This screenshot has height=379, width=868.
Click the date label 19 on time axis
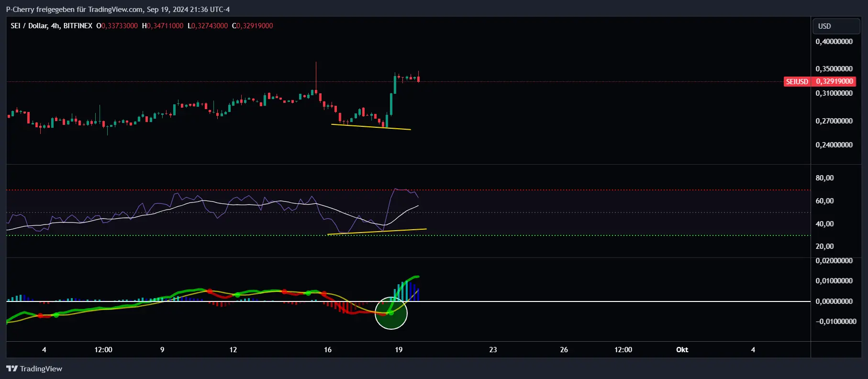tap(399, 350)
